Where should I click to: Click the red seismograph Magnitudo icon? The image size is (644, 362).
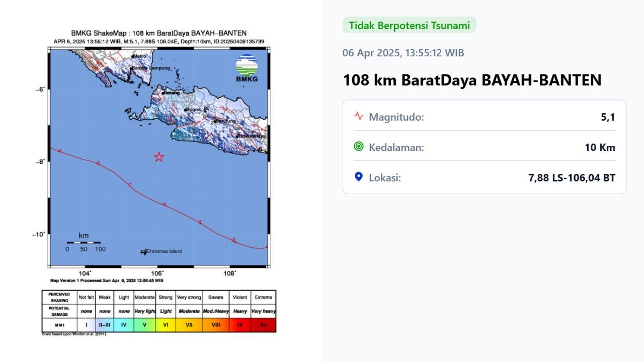coord(358,116)
